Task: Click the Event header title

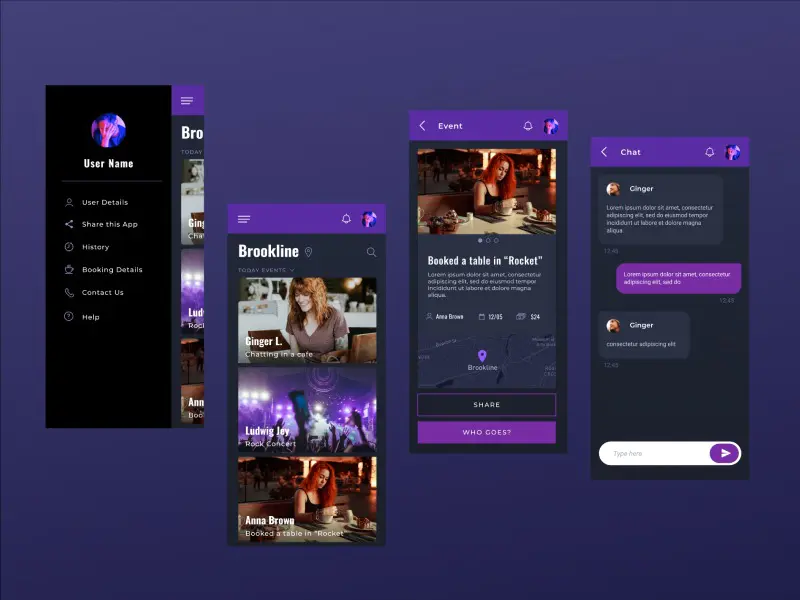Action: pyautogui.click(x=450, y=126)
